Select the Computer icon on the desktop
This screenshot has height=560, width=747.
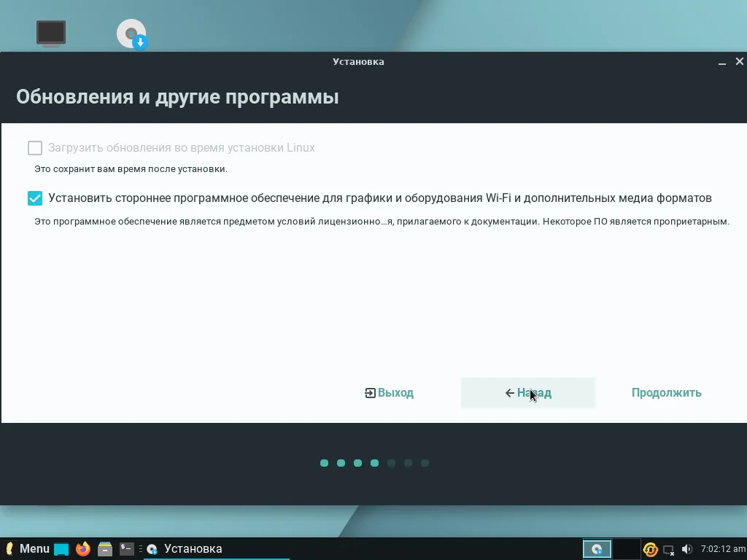(50, 33)
